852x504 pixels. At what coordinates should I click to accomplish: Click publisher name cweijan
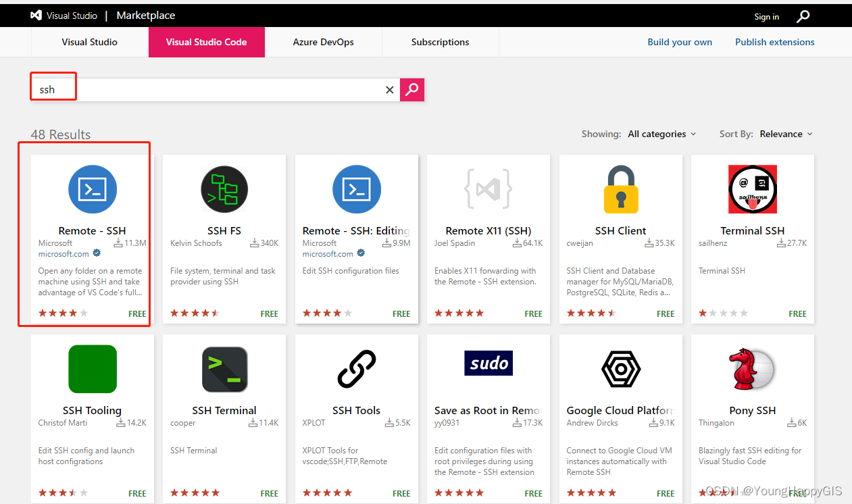(x=581, y=243)
